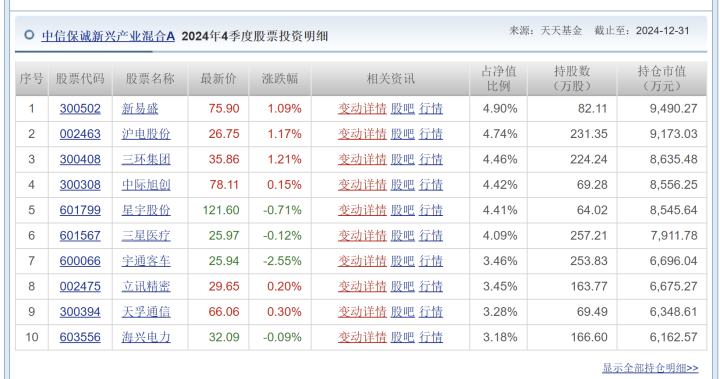Select market value 6,162.57 cell
Viewport: 720px width, 379px height.
coord(662,337)
